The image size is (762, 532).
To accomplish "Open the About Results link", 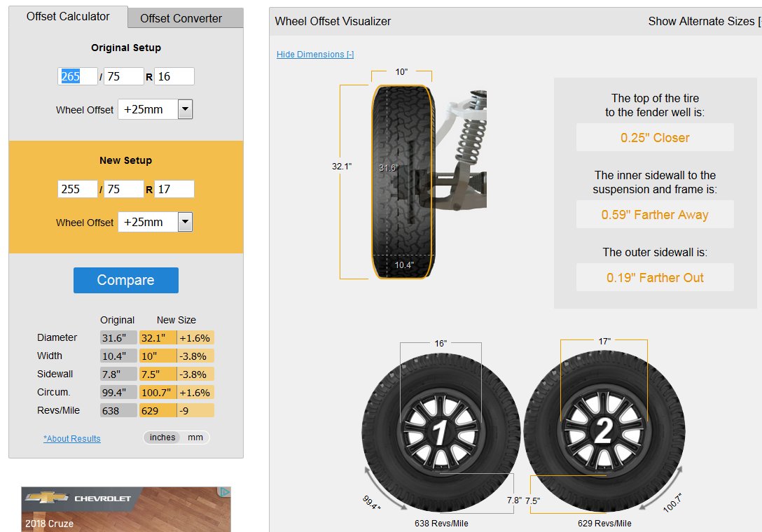I will point(72,439).
